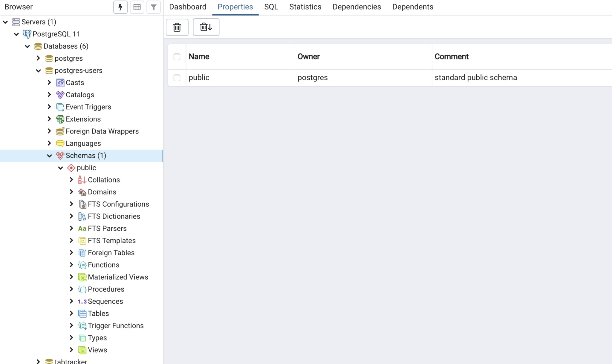Open the Dependencies tab
The width and height of the screenshot is (612, 364).
pyautogui.click(x=357, y=7)
